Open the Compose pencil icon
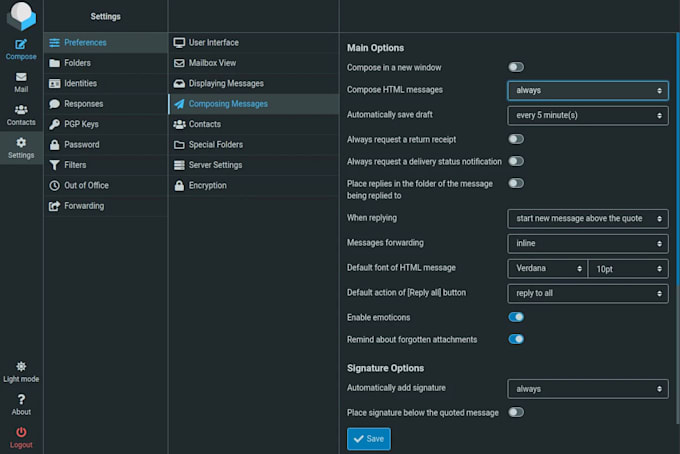680x454 pixels. [21, 44]
